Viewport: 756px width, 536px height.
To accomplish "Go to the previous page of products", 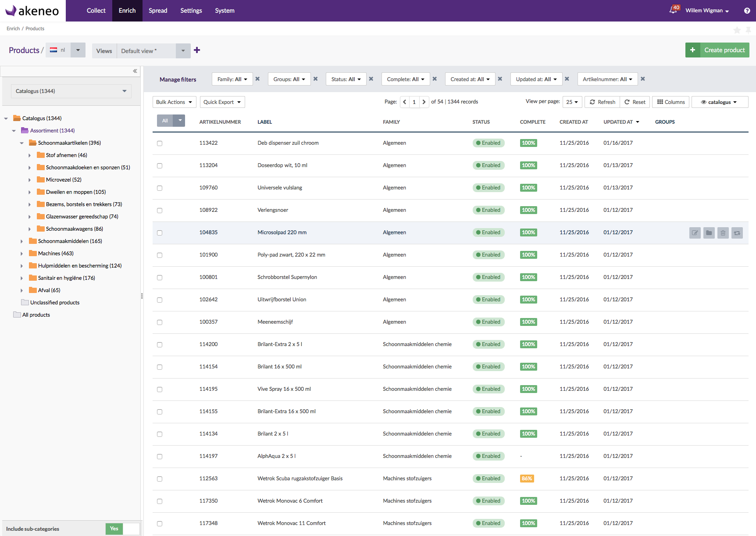I will tap(404, 102).
